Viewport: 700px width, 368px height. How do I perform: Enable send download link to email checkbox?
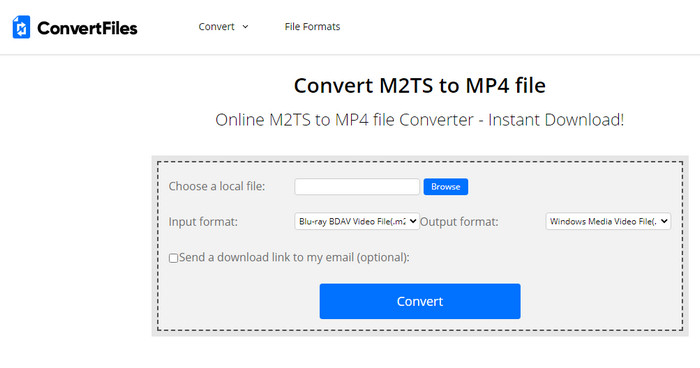pos(174,258)
